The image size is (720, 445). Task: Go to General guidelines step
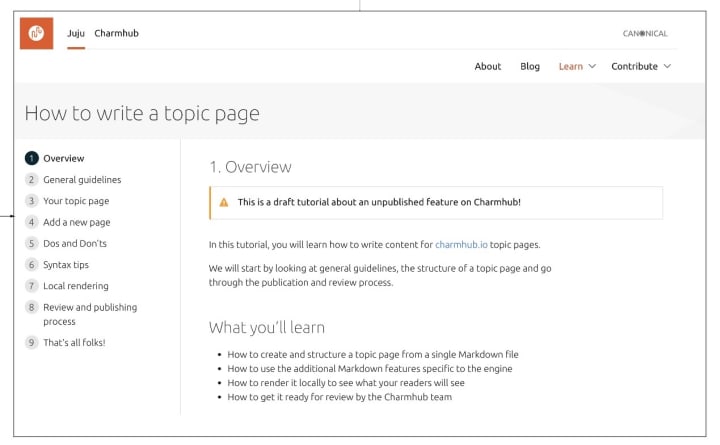82,180
